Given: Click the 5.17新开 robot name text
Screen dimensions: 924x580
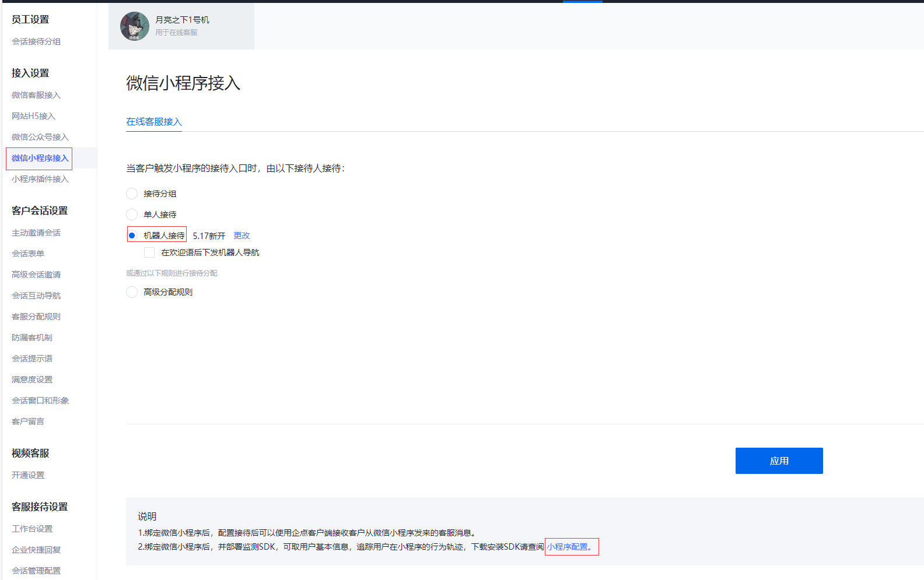Looking at the screenshot, I should pos(209,235).
